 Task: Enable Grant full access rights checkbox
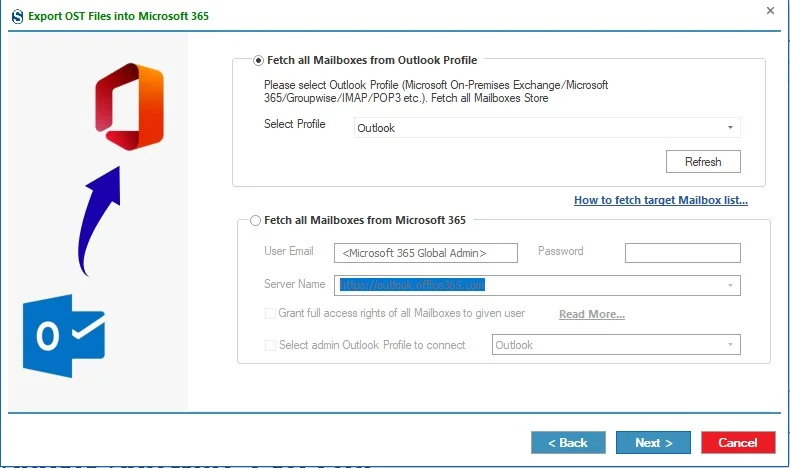(270, 313)
